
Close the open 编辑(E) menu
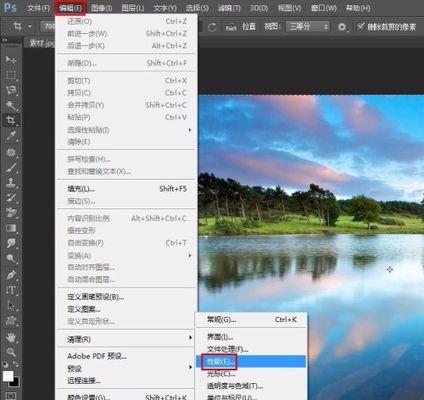point(70,8)
